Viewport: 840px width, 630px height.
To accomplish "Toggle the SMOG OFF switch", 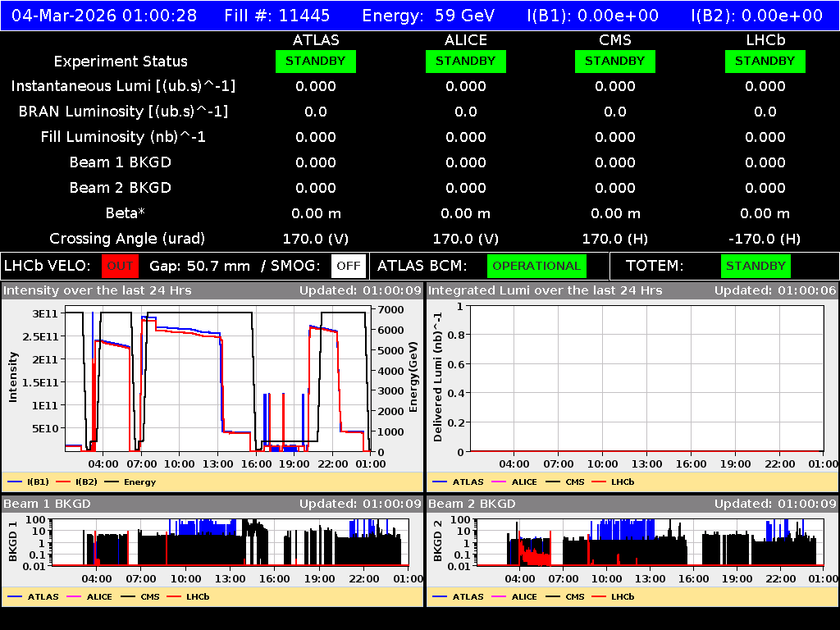I will [x=349, y=266].
